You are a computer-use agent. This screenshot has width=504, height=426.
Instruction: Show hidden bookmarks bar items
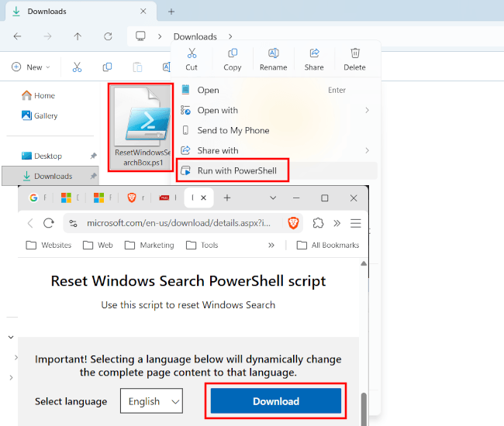pyautogui.click(x=271, y=246)
